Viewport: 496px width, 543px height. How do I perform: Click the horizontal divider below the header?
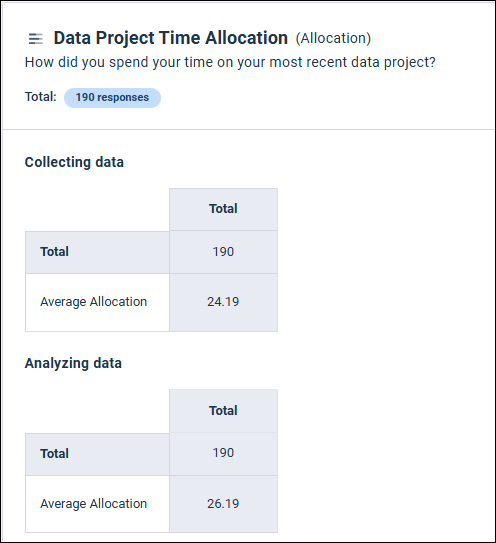248,130
